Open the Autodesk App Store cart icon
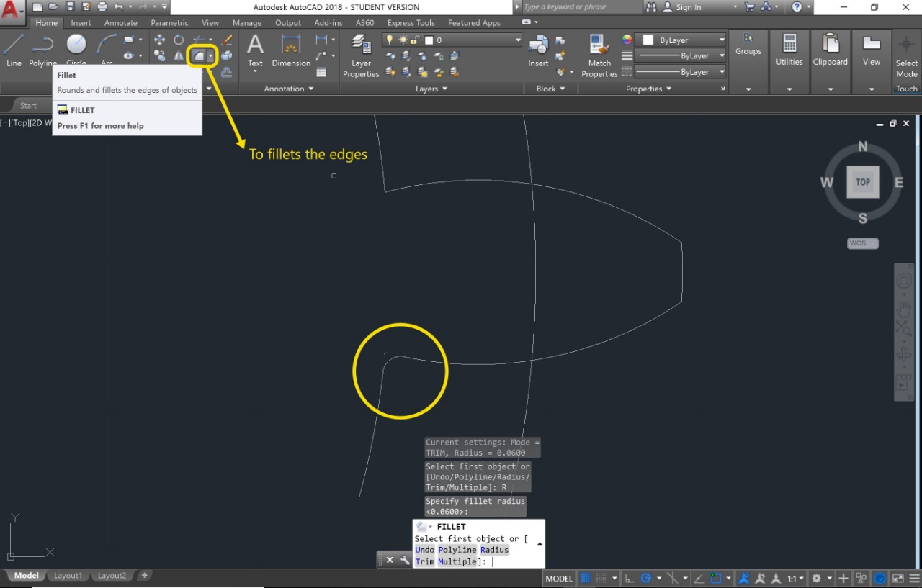This screenshot has height=588, width=922. click(749, 7)
